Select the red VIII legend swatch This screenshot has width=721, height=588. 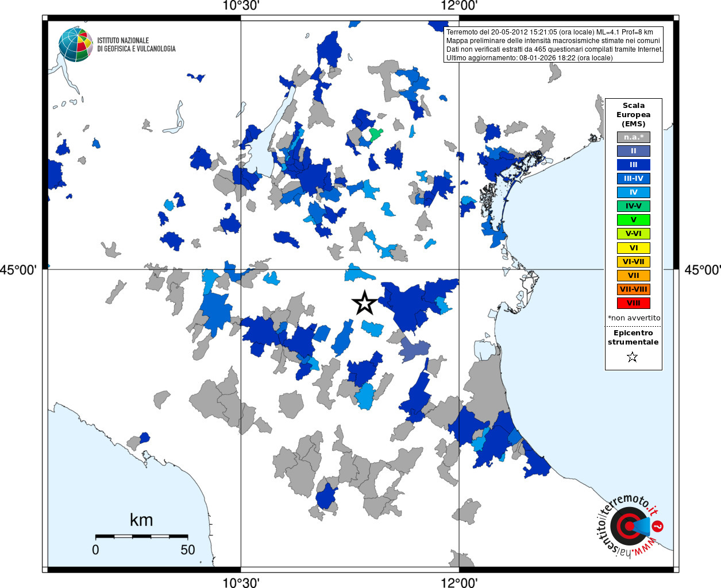point(633,303)
